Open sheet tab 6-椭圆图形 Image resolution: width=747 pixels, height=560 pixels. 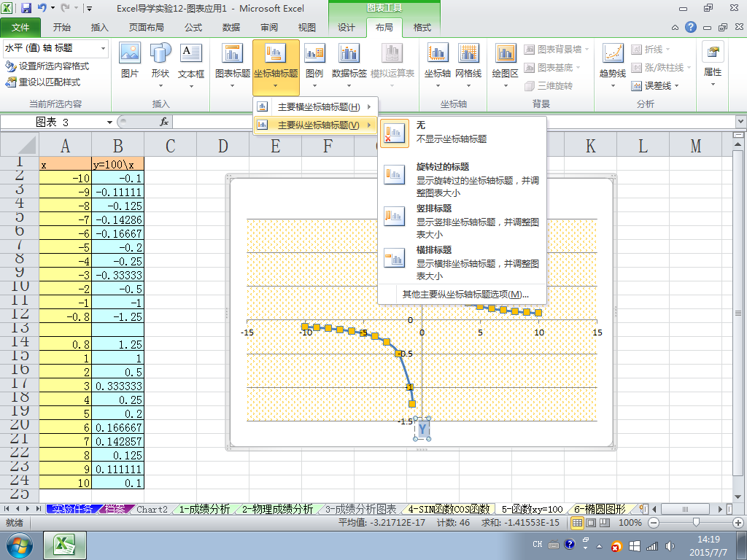click(x=600, y=509)
